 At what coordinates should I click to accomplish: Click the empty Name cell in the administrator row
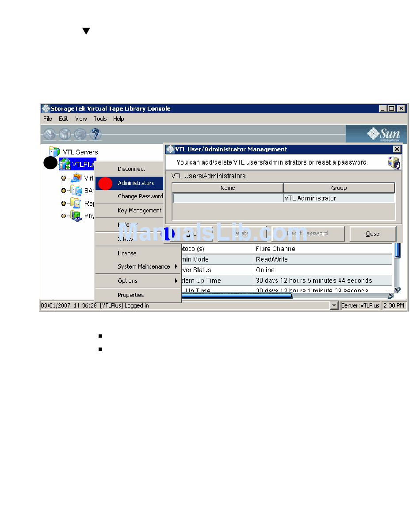pos(228,198)
